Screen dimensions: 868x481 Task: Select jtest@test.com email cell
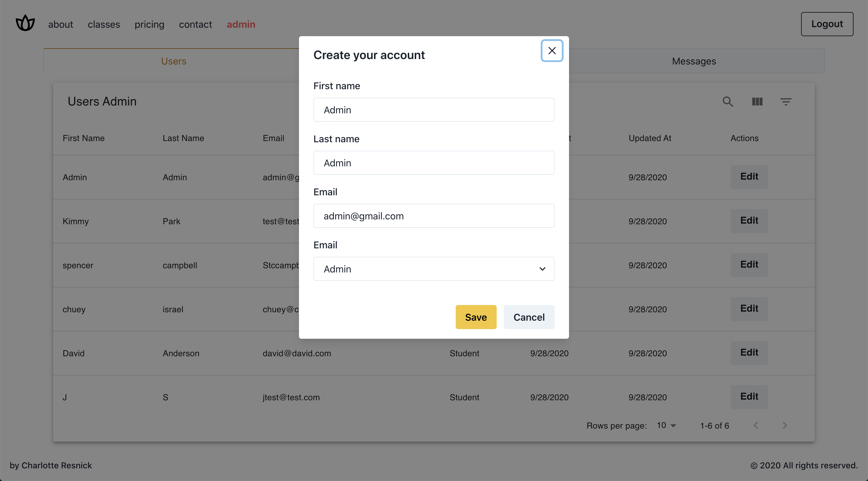point(291,398)
